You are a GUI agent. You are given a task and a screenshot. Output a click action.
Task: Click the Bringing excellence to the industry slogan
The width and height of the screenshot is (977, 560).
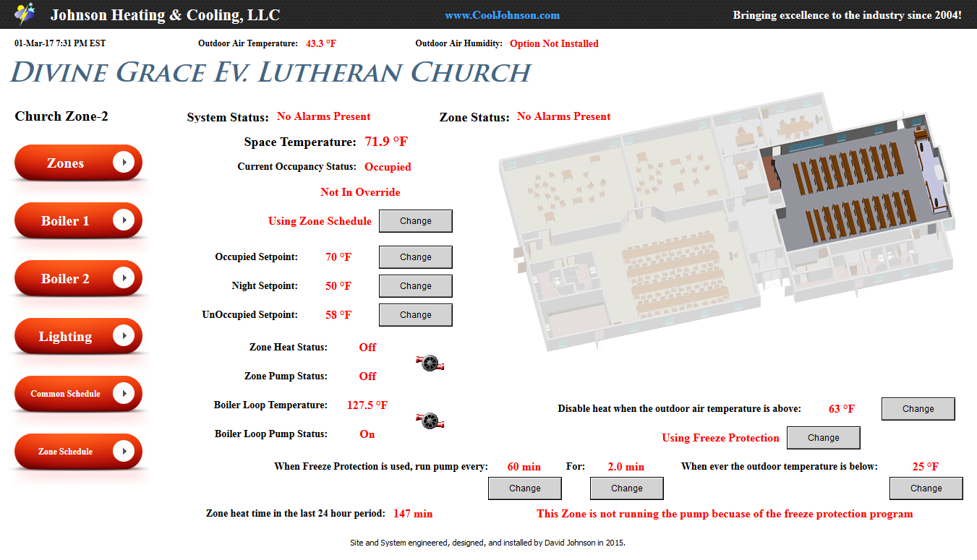coord(848,15)
